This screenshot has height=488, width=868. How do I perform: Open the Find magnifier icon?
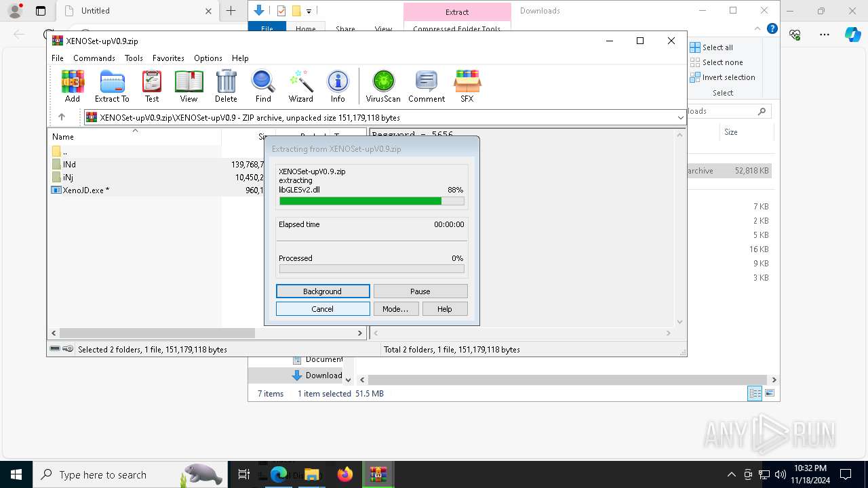[263, 86]
